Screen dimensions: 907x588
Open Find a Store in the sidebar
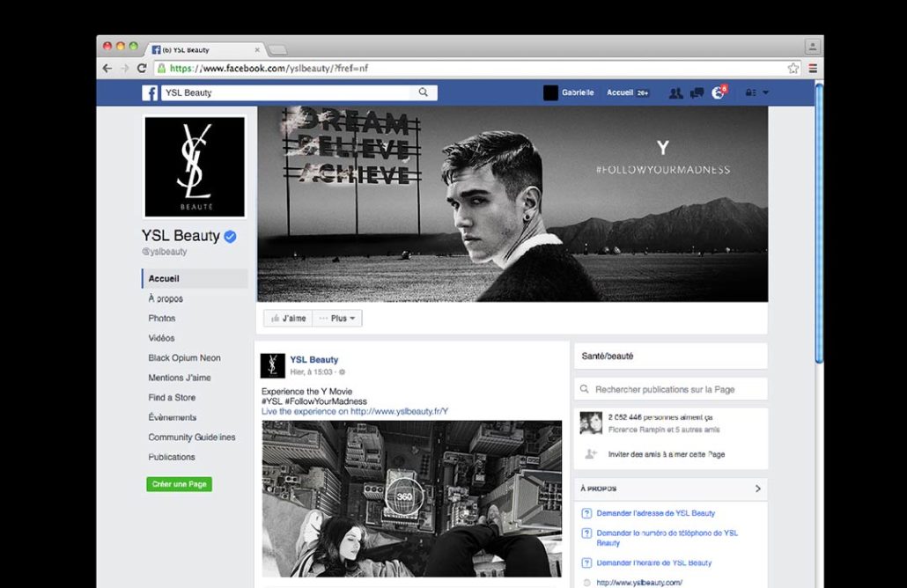coord(172,397)
